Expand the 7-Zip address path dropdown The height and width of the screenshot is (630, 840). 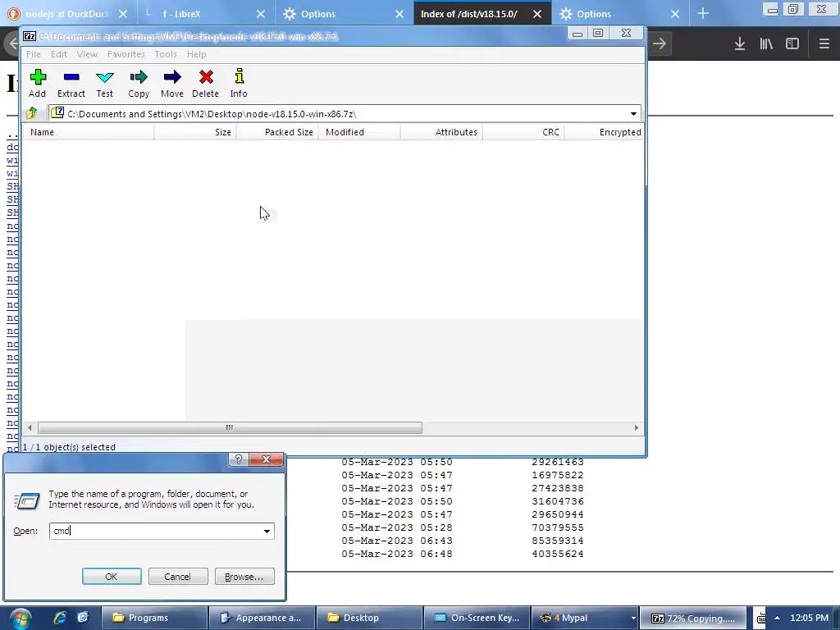pyautogui.click(x=633, y=113)
